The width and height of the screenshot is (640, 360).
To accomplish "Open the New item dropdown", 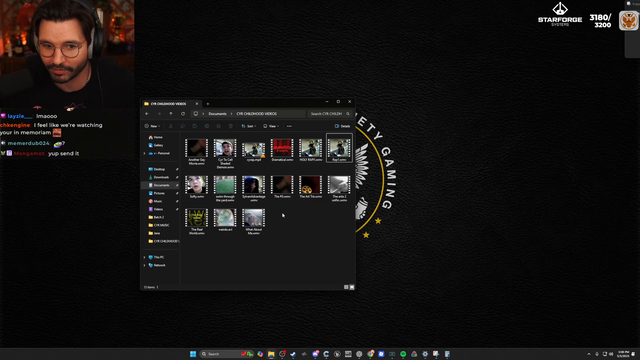I will pyautogui.click(x=152, y=126).
